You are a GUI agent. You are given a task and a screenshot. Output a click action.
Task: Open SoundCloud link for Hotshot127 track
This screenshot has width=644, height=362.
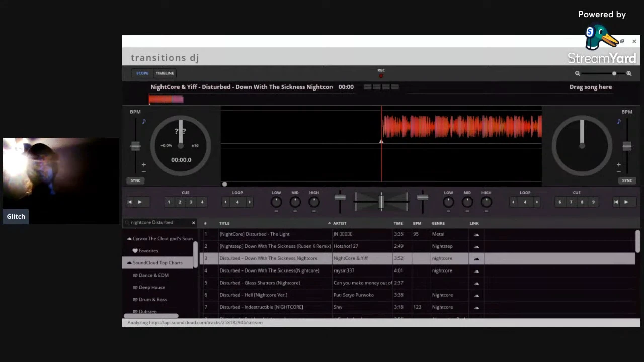[476, 247]
